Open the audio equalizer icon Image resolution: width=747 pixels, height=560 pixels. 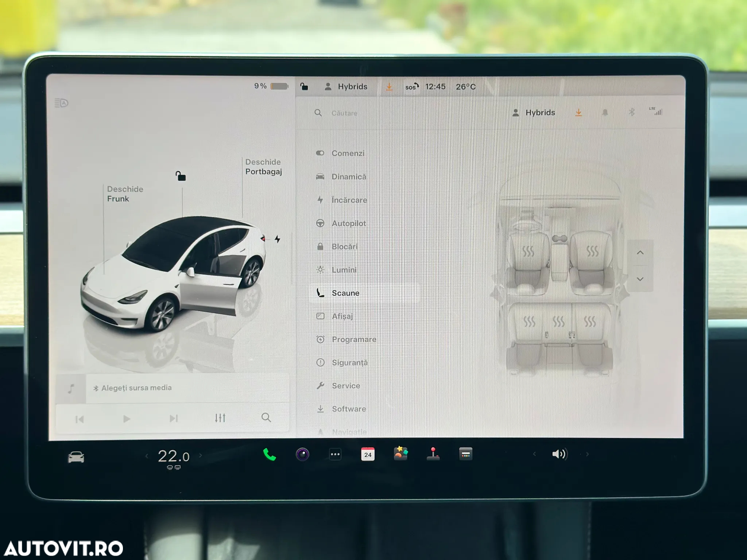tap(220, 418)
